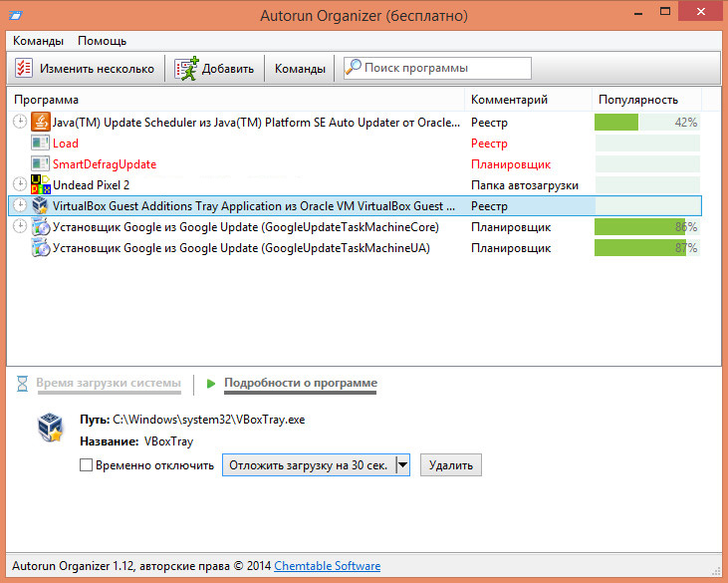Minimize the Autorun Organizer window
This screenshot has height=583, width=728.
coord(638,13)
